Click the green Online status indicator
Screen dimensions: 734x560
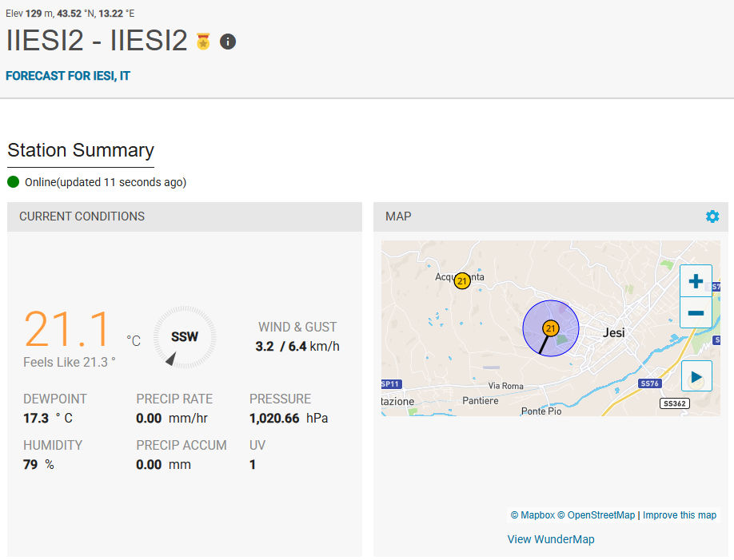click(x=13, y=182)
